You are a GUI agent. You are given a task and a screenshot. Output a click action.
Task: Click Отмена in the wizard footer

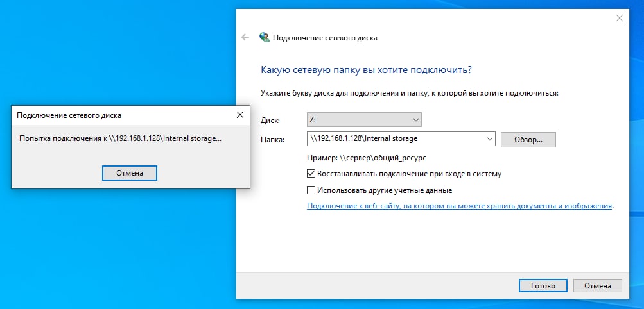point(598,286)
